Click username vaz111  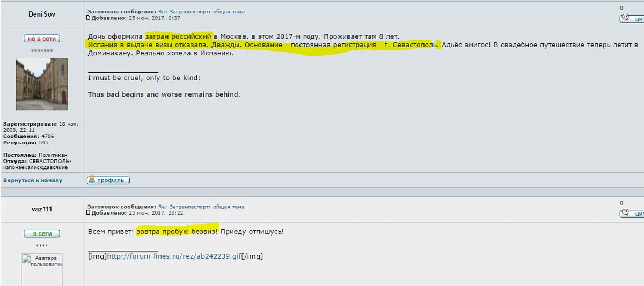(42, 210)
